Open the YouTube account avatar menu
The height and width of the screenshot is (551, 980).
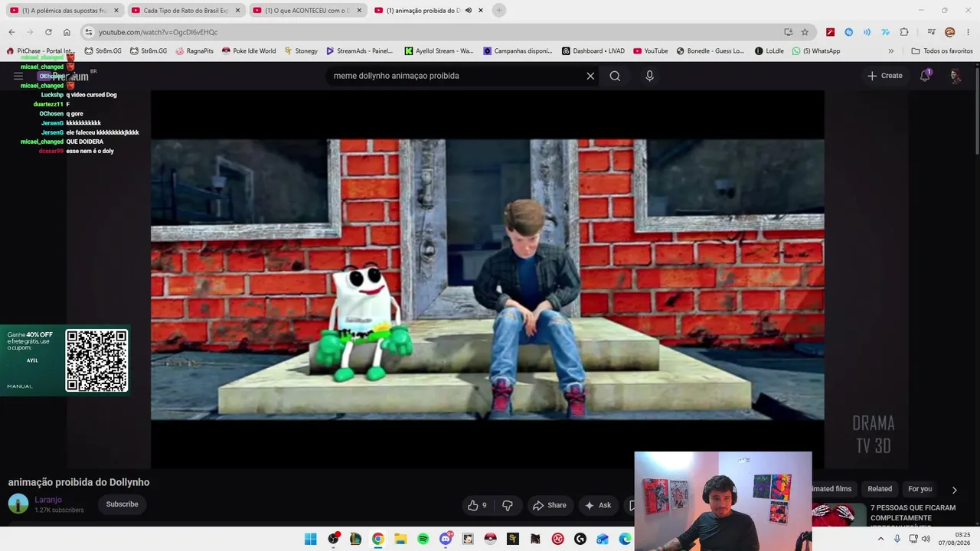click(x=955, y=76)
